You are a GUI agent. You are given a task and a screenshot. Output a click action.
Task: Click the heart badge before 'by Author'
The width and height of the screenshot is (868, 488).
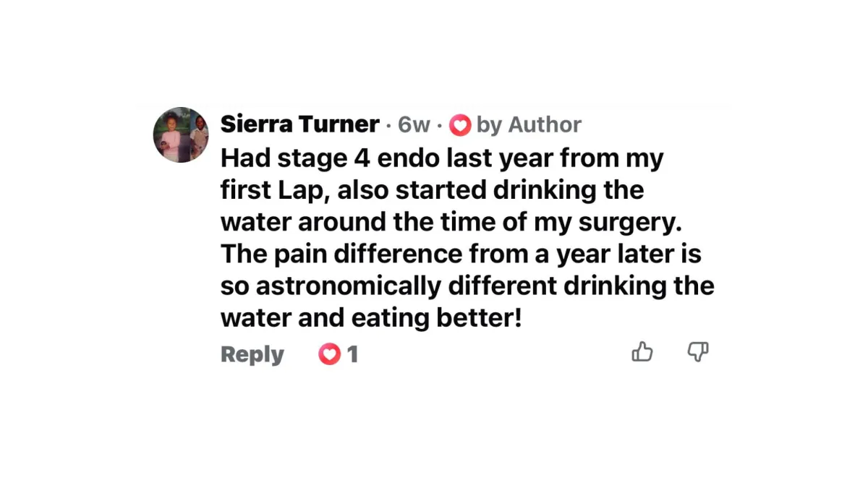pyautogui.click(x=460, y=125)
